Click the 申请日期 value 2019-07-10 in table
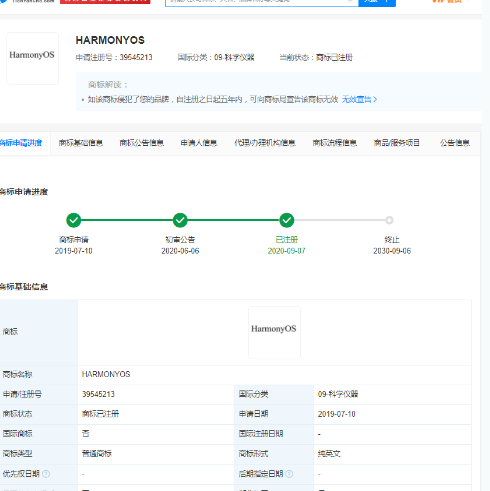 coord(337,414)
